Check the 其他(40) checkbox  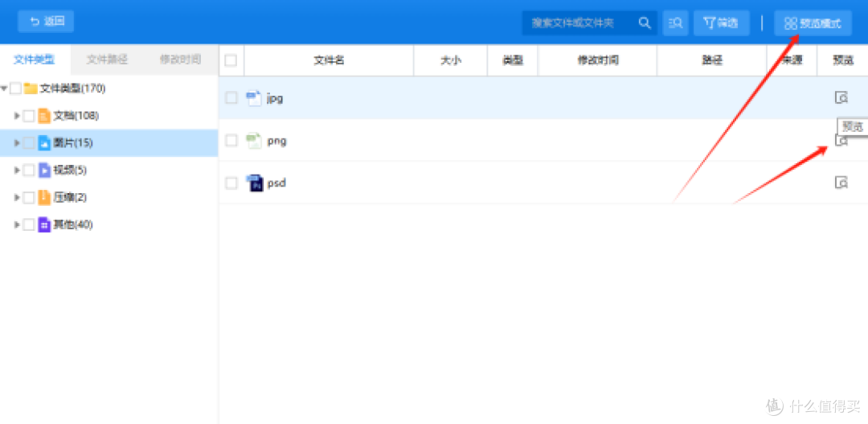pyautogui.click(x=29, y=224)
